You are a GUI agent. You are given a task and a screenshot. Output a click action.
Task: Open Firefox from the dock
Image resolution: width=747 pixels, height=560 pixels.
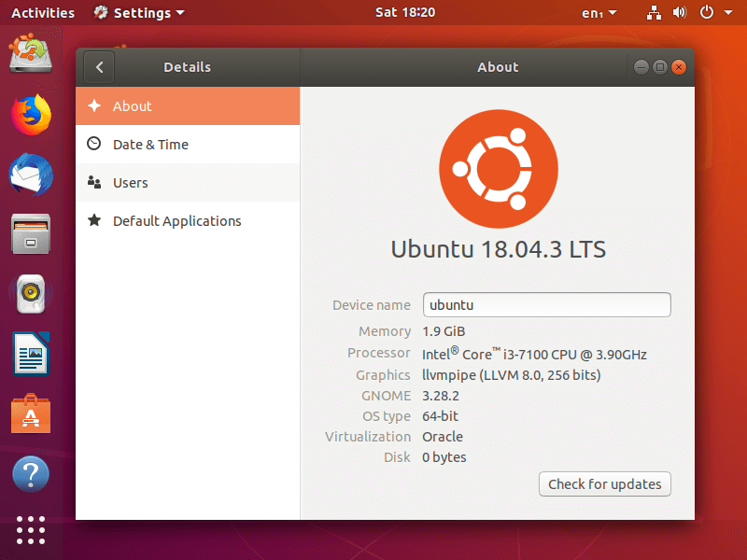31,115
